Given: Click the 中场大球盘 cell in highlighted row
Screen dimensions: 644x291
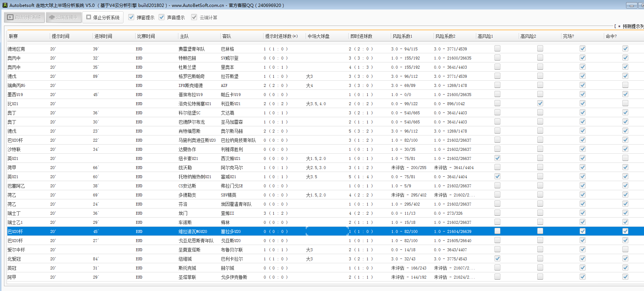Looking at the screenshot, I should click(326, 231).
